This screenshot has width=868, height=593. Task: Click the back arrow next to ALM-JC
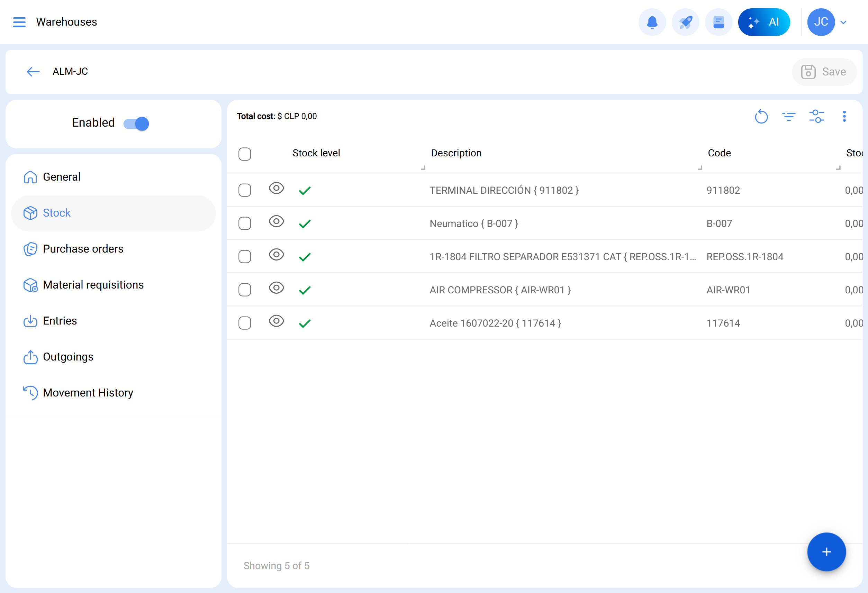(x=33, y=72)
